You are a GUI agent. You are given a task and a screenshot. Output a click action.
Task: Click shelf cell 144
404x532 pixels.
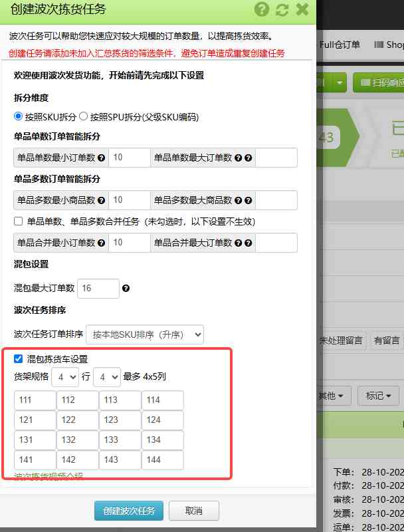[x=163, y=460]
